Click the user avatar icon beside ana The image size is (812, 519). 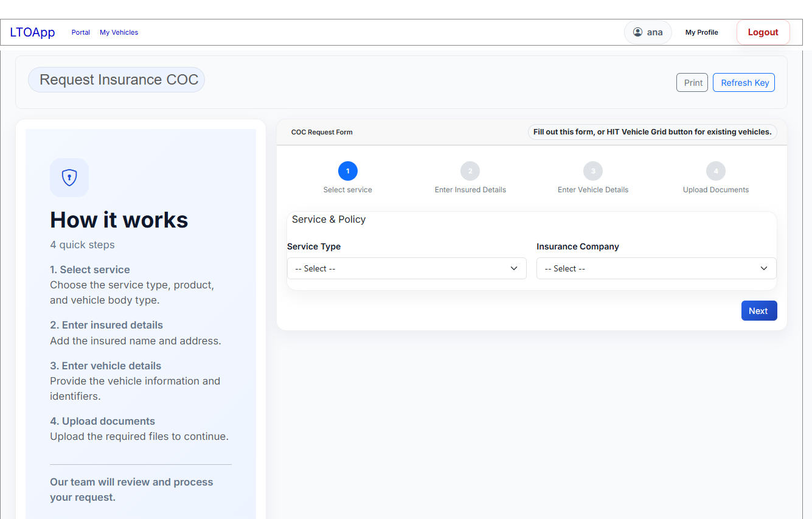click(x=637, y=32)
